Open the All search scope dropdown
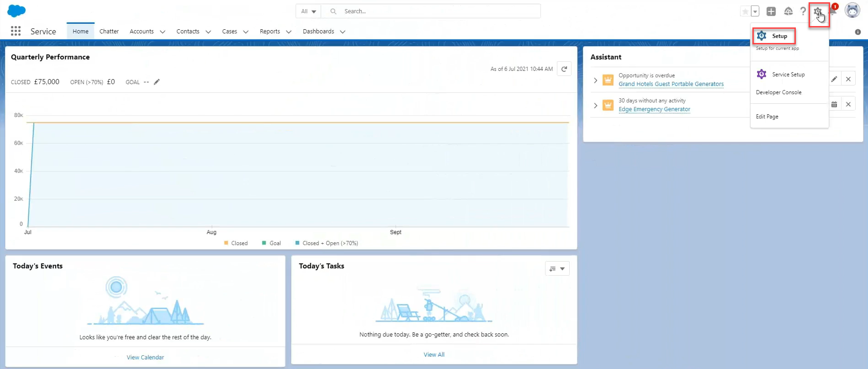 pos(308,11)
